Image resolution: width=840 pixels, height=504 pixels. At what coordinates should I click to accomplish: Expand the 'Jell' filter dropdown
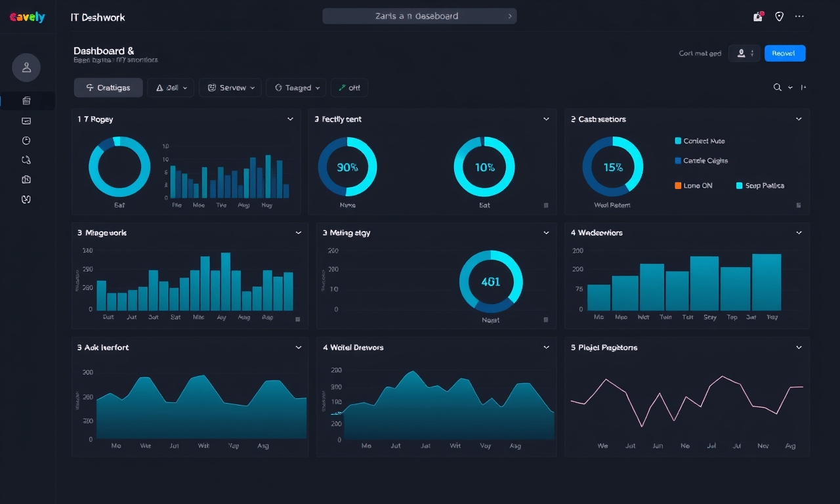pyautogui.click(x=170, y=87)
